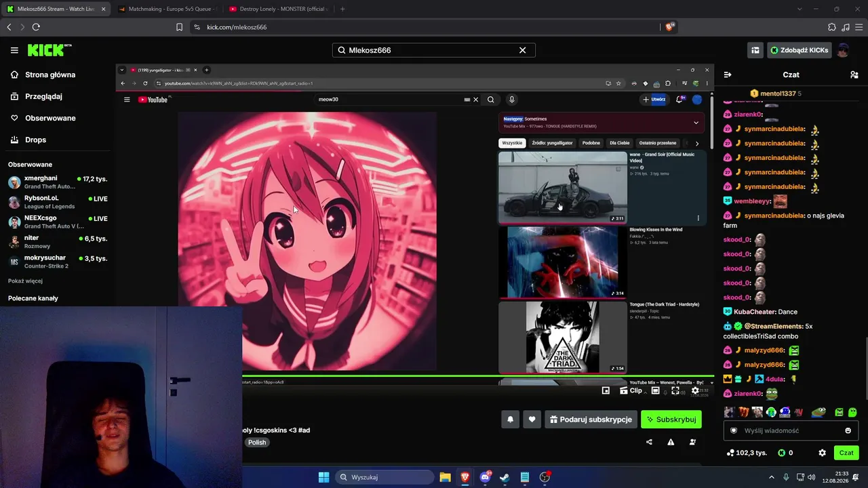The image size is (868, 488).
Task: Show hidden system tray icons
Action: 771,477
